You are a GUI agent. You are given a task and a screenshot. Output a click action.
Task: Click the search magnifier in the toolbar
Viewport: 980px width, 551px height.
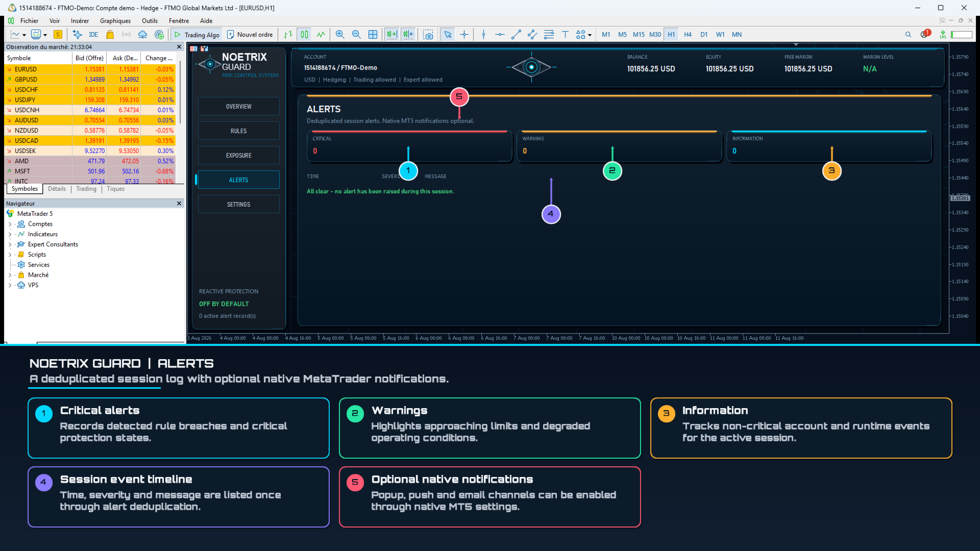click(908, 35)
